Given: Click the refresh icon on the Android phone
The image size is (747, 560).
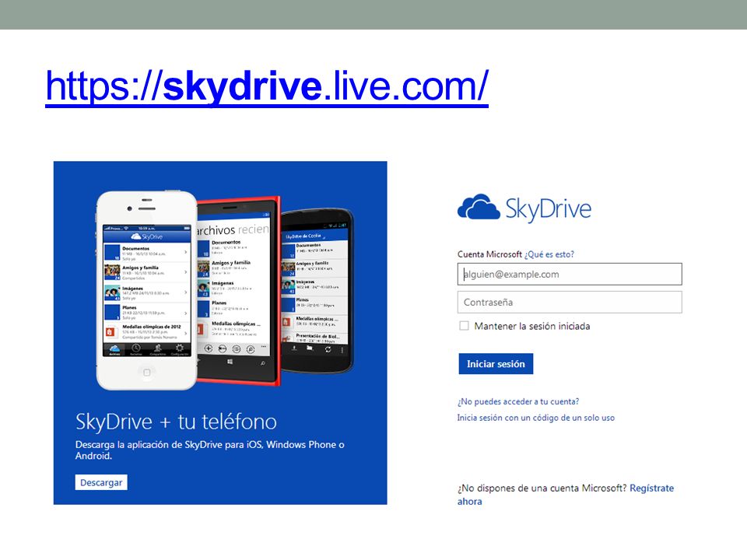Looking at the screenshot, I should pos(328,349).
